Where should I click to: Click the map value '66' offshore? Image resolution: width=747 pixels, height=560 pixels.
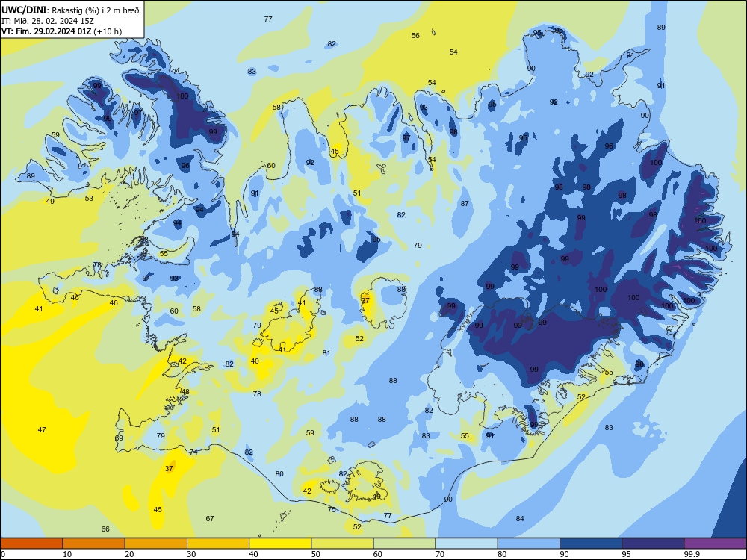tap(105, 529)
